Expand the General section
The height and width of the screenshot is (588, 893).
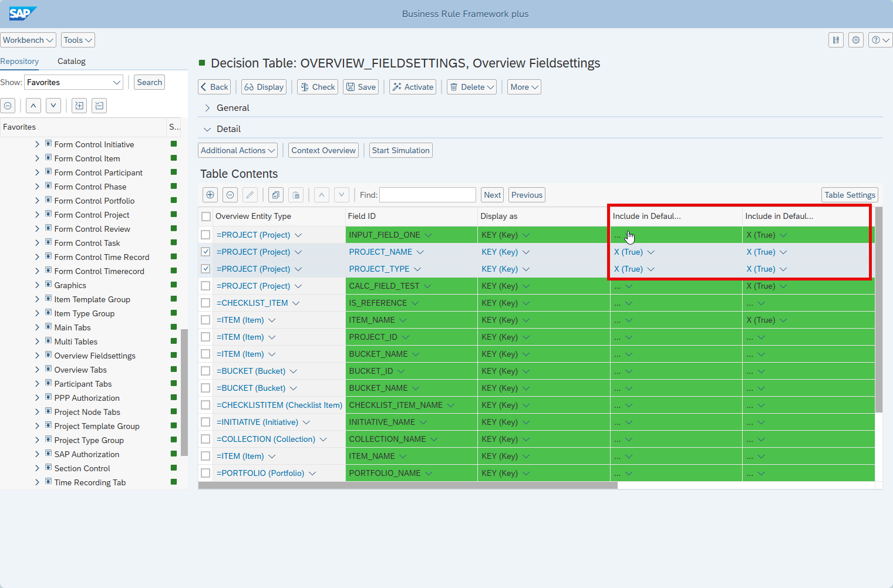(207, 108)
